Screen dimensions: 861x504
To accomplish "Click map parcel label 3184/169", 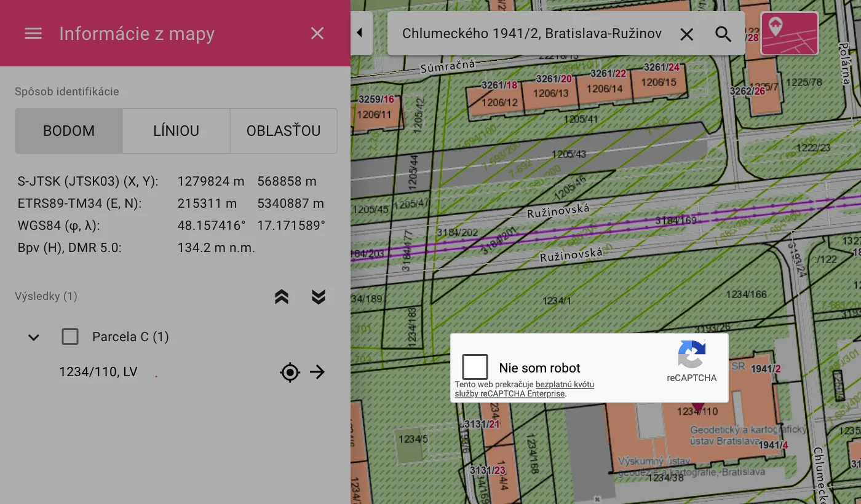I will (x=676, y=220).
